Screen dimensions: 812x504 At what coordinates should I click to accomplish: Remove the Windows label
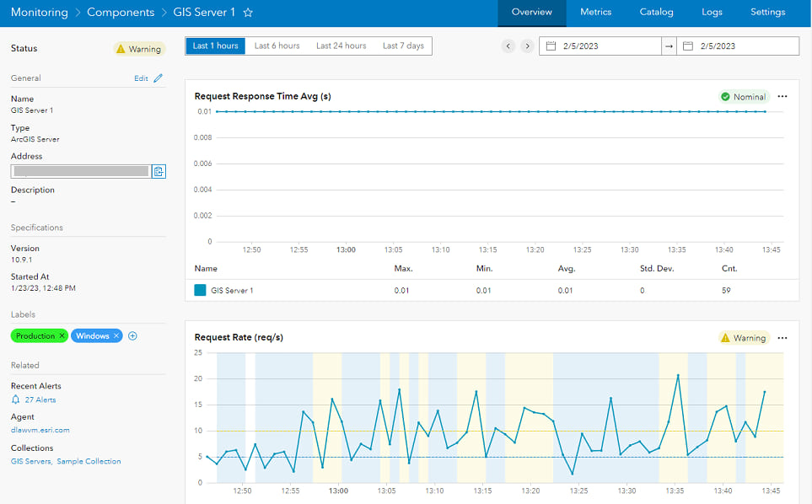[116, 335]
